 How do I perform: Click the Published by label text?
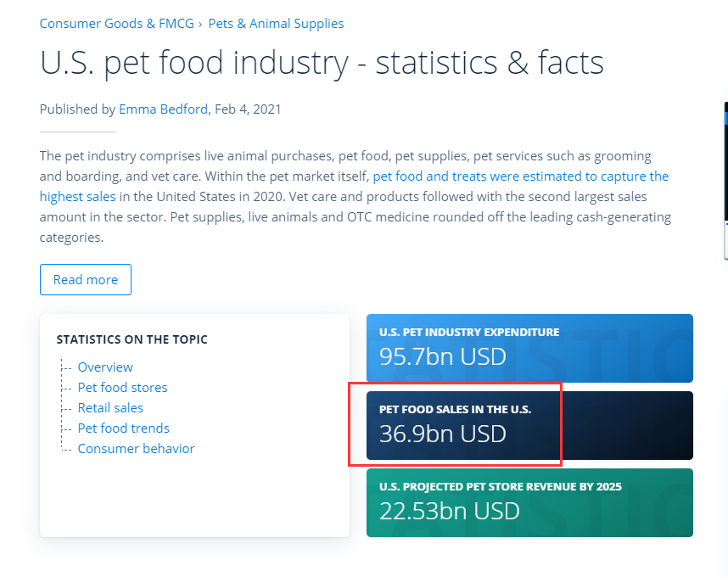(x=77, y=109)
